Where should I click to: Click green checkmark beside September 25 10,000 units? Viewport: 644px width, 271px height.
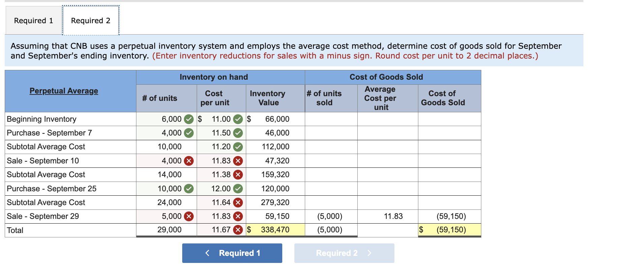coord(189,189)
